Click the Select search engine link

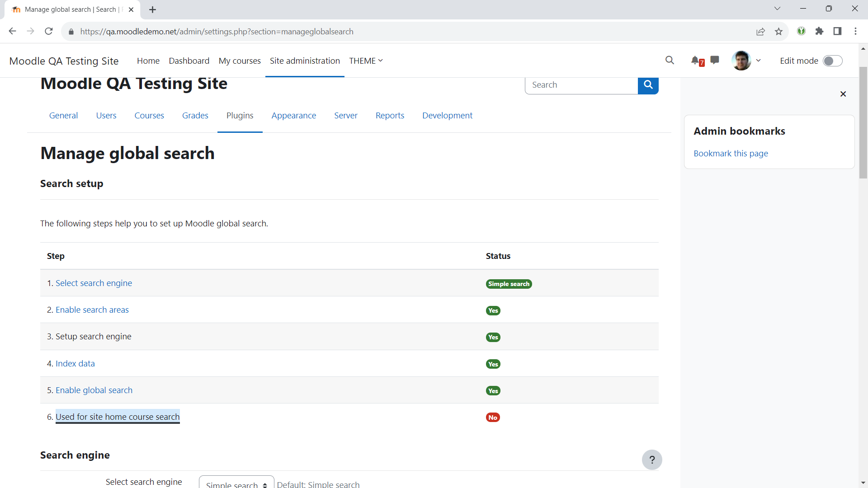click(94, 283)
